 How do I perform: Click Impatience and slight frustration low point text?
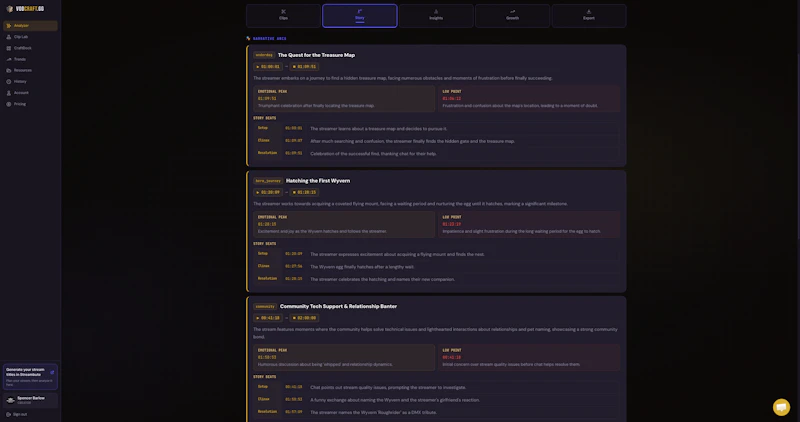click(521, 231)
